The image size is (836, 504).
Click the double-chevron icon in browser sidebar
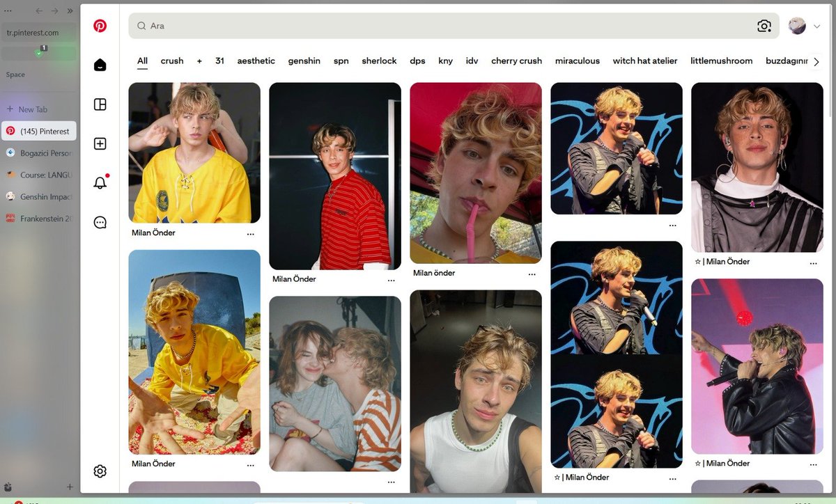pos(70,11)
